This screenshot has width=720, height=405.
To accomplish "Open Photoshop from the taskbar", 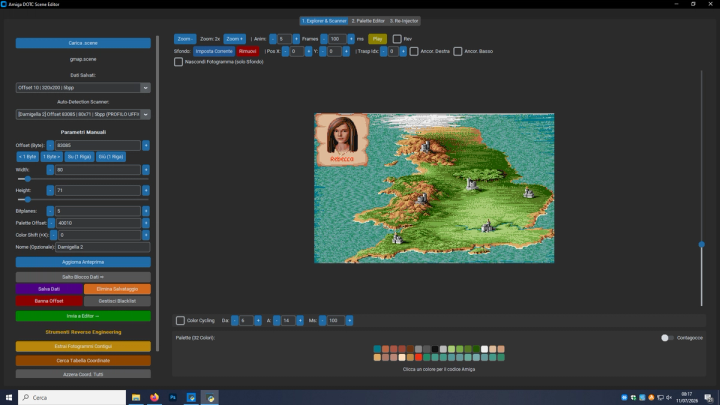I will (173, 397).
